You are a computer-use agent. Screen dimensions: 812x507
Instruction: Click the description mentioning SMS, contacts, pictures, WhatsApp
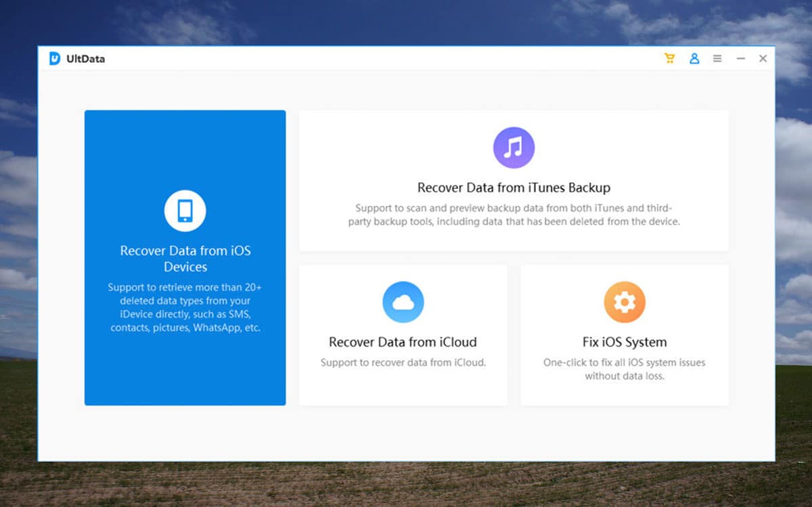click(x=185, y=307)
